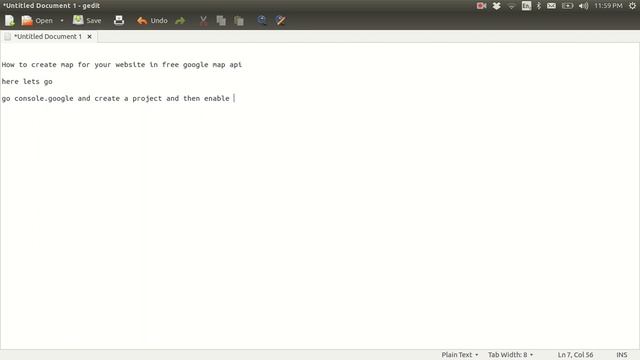Viewport: 640px width, 360px height.
Task: Paste clipboard using the paste icon
Action: click(239, 20)
